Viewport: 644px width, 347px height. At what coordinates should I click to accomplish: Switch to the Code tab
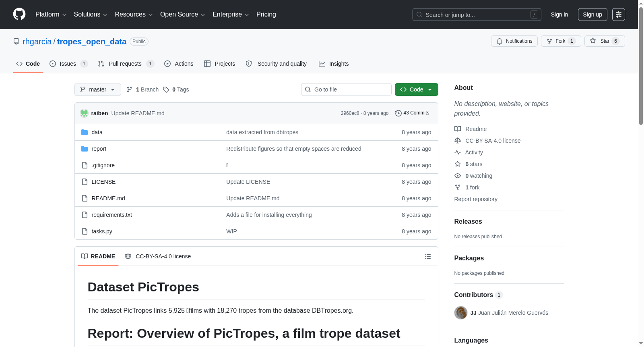coord(28,64)
